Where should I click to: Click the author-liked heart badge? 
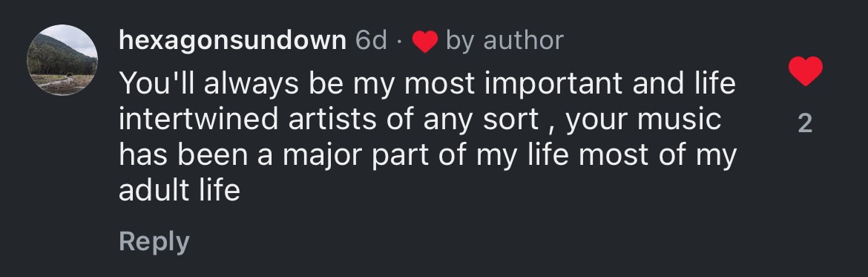click(425, 41)
